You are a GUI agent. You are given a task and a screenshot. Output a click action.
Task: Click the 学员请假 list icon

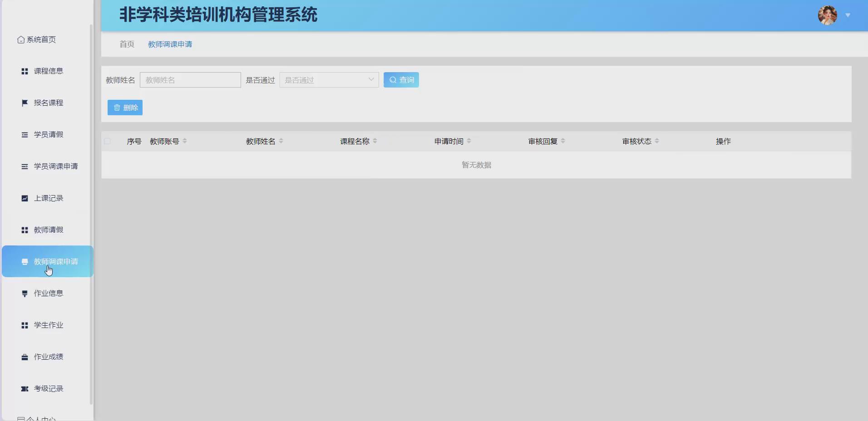pos(24,134)
